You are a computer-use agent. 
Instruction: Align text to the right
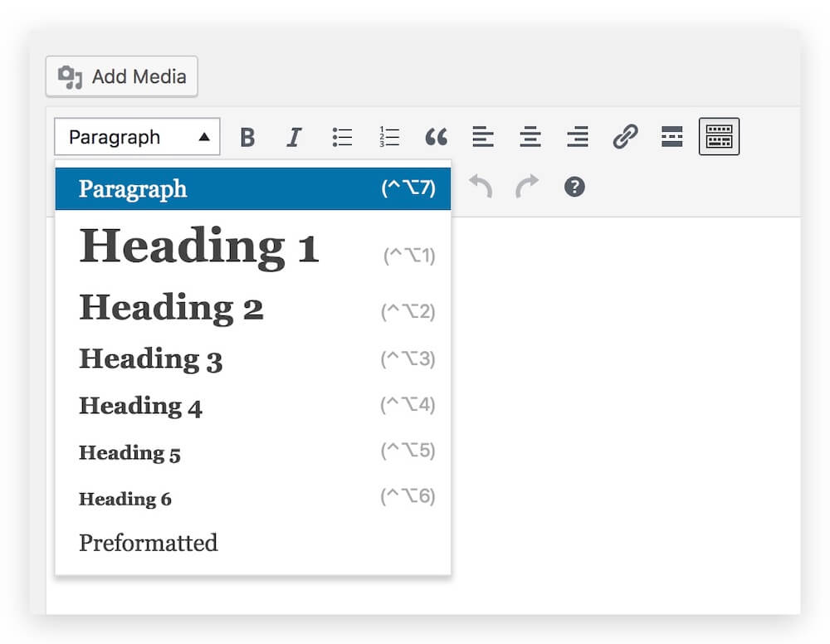[578, 137]
